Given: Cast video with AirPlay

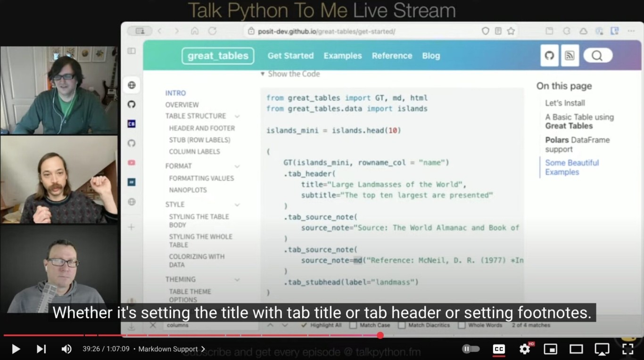Looking at the screenshot, I should click(602, 349).
